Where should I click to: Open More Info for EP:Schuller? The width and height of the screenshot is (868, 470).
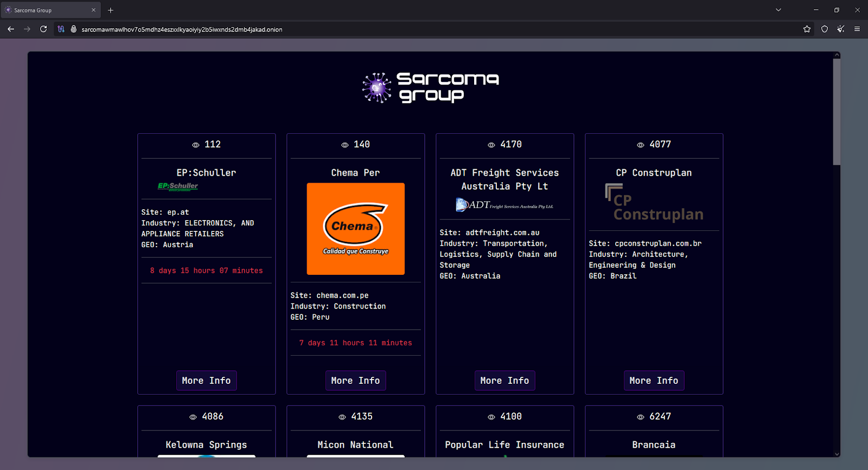pyautogui.click(x=206, y=381)
